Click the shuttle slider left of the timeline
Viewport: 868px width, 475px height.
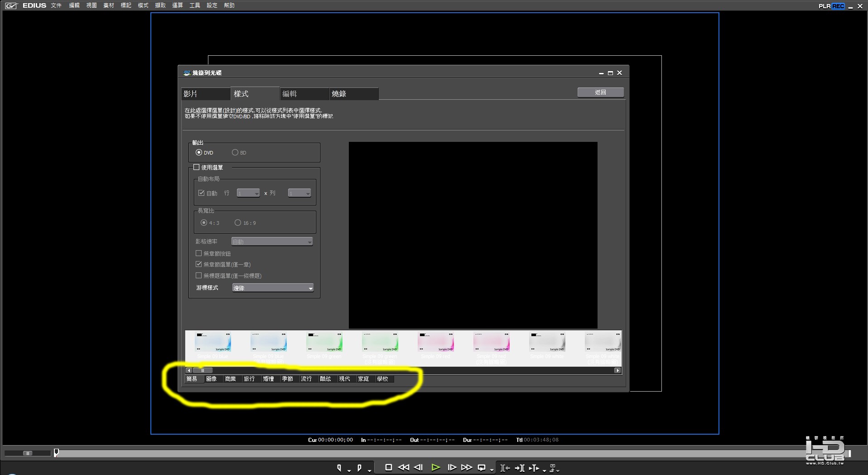[28, 453]
